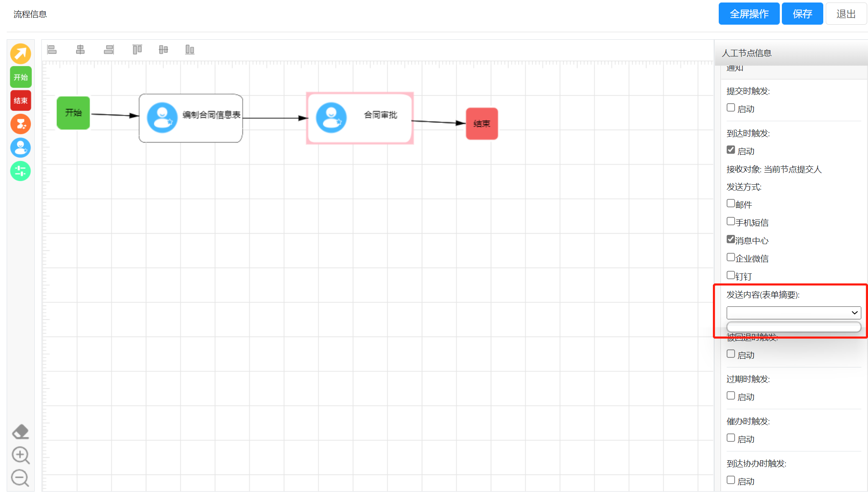Image resolution: width=868 pixels, height=492 pixels.
Task: Check the 钉钉 send method
Action: [x=731, y=275]
